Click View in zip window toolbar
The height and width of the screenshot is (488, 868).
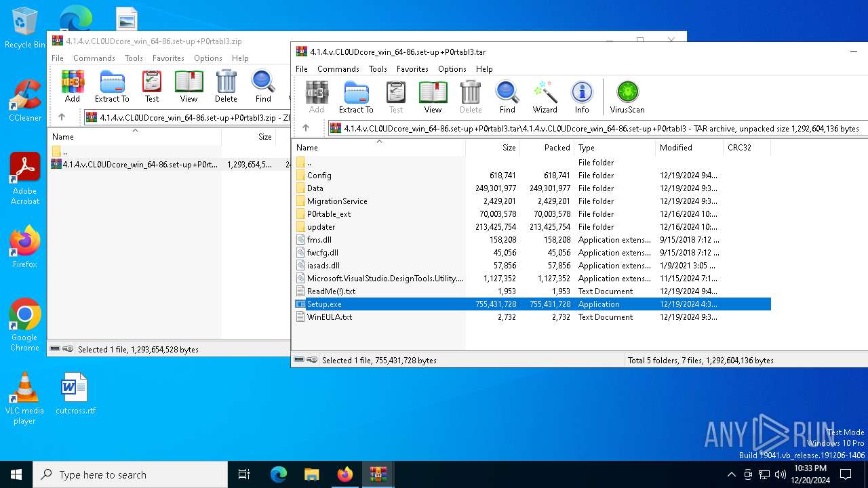189,86
